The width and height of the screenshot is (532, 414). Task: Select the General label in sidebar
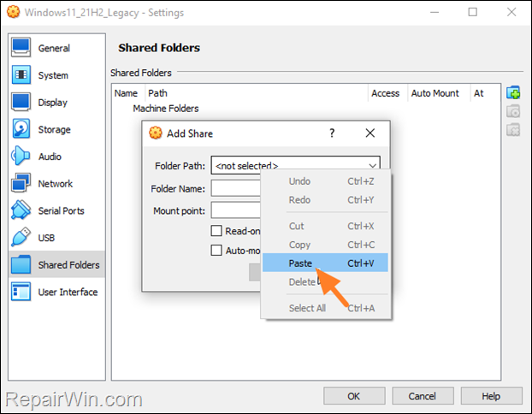point(54,48)
